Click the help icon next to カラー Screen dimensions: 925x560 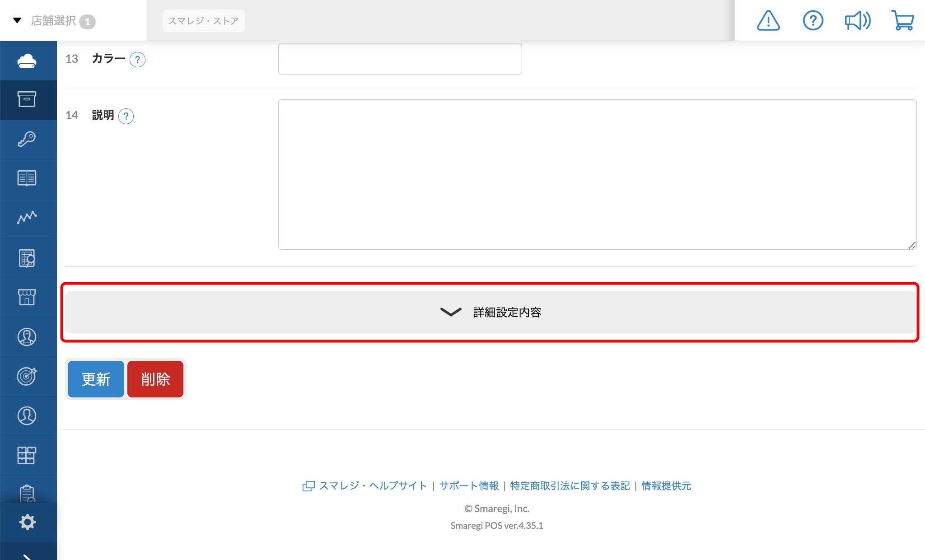point(137,60)
